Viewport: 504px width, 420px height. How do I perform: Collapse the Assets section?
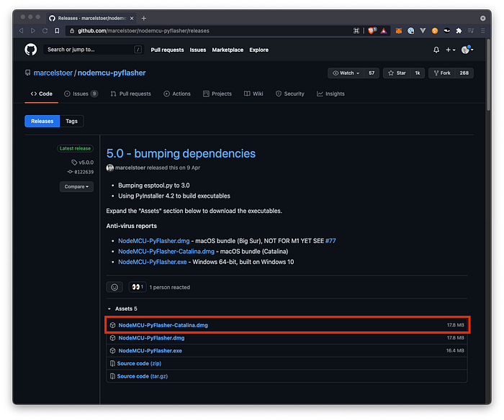click(x=122, y=309)
